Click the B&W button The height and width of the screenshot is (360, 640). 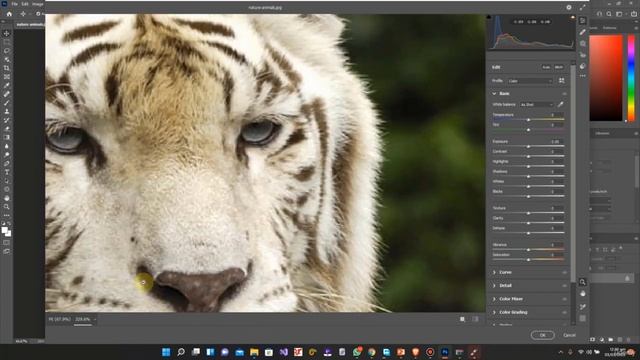(559, 67)
